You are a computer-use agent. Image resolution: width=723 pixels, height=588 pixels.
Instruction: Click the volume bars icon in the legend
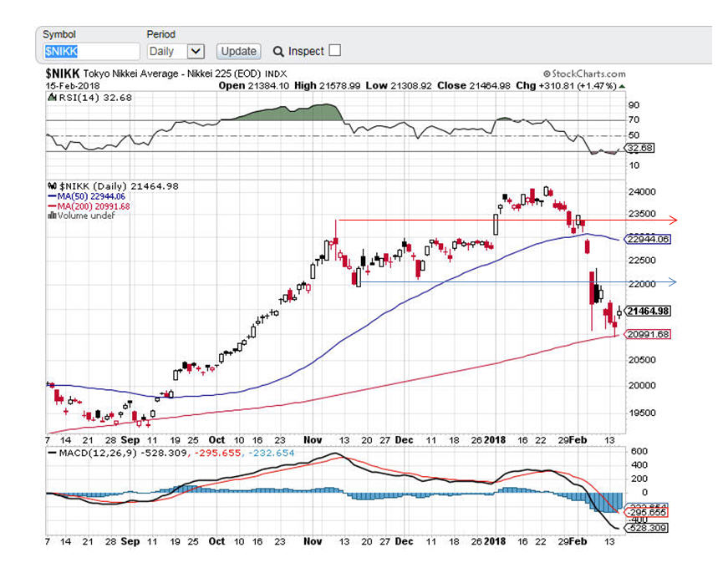50,215
